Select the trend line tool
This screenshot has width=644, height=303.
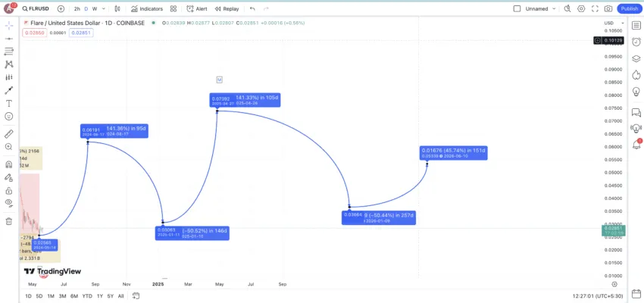pos(8,39)
